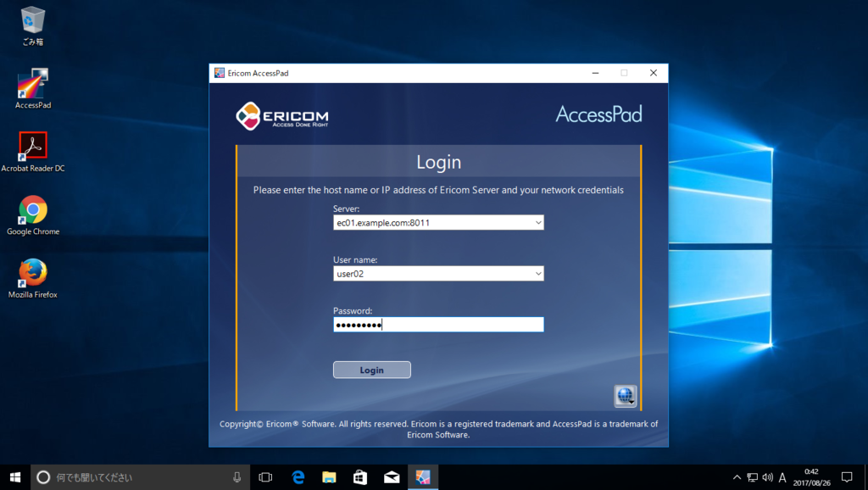Click the Cortana circle icon on taskbar

coord(43,477)
